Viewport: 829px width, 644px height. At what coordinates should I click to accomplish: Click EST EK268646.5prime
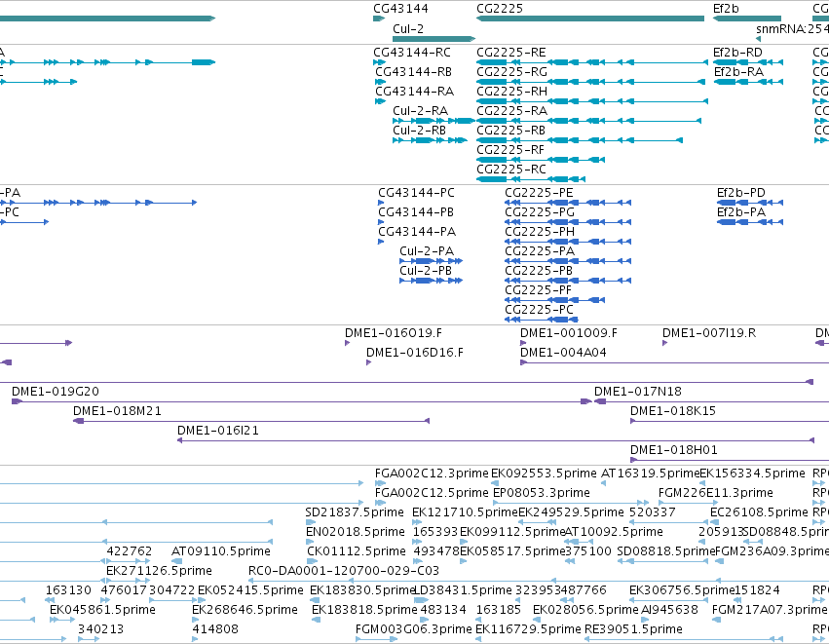pos(245,611)
